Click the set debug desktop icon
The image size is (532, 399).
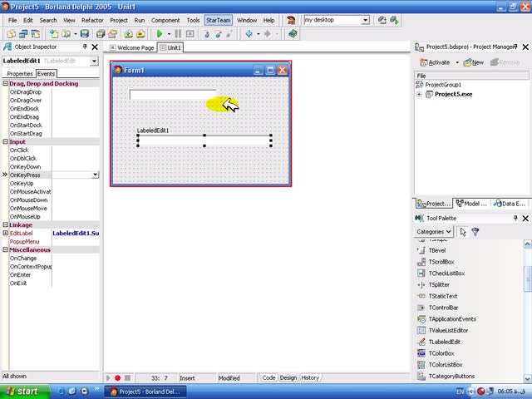394,20
